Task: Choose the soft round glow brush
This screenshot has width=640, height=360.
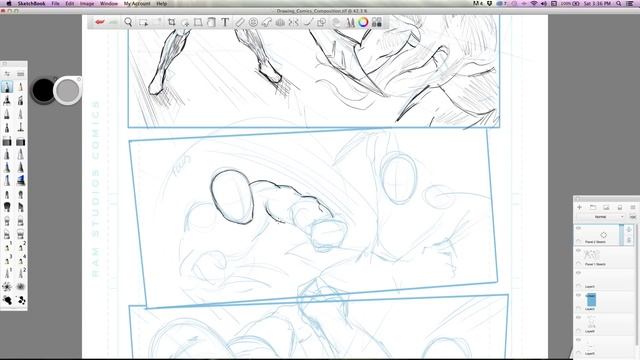Action: coord(21,287)
